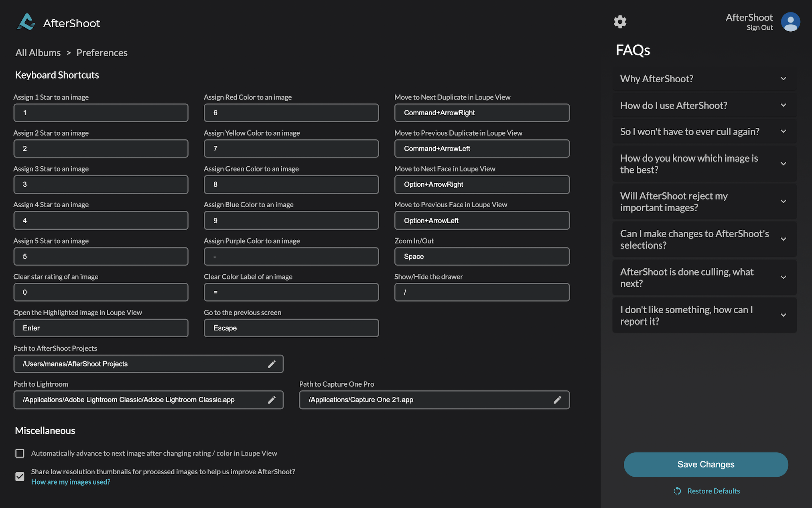Click Assign Yellow Color shortcut field

(291, 149)
